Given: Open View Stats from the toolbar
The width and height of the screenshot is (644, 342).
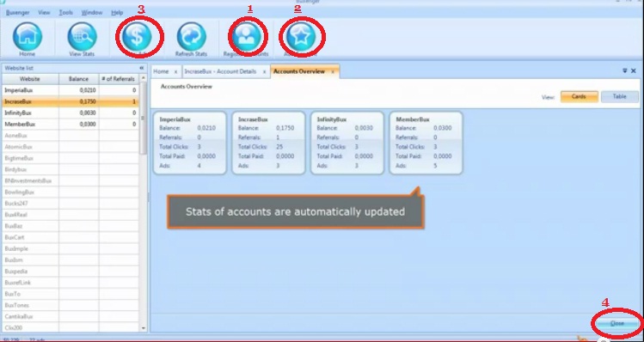Looking at the screenshot, I should pos(82,37).
